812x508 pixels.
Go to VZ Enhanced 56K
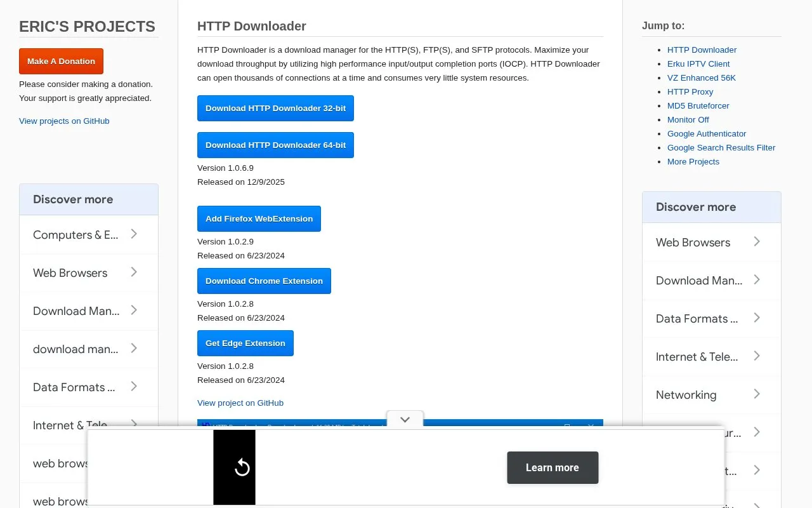click(x=702, y=77)
